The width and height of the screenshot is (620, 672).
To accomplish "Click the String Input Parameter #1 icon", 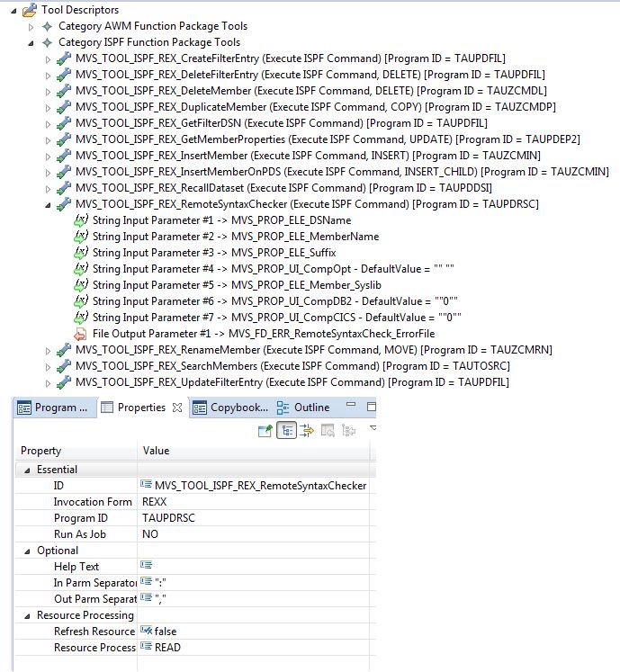I will 81,220.
